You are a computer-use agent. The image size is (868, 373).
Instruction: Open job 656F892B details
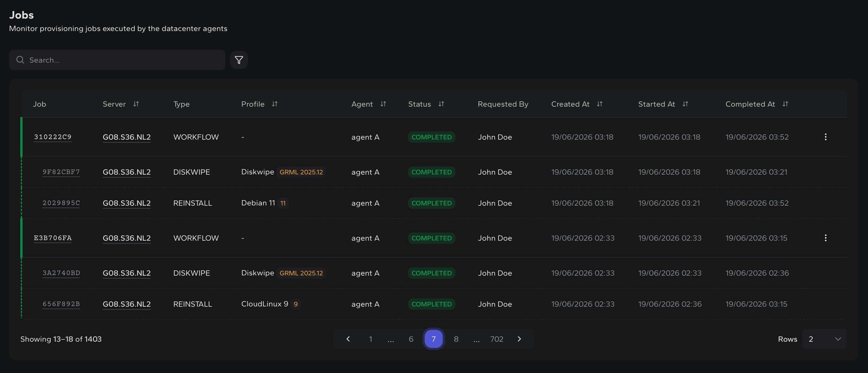[61, 304]
